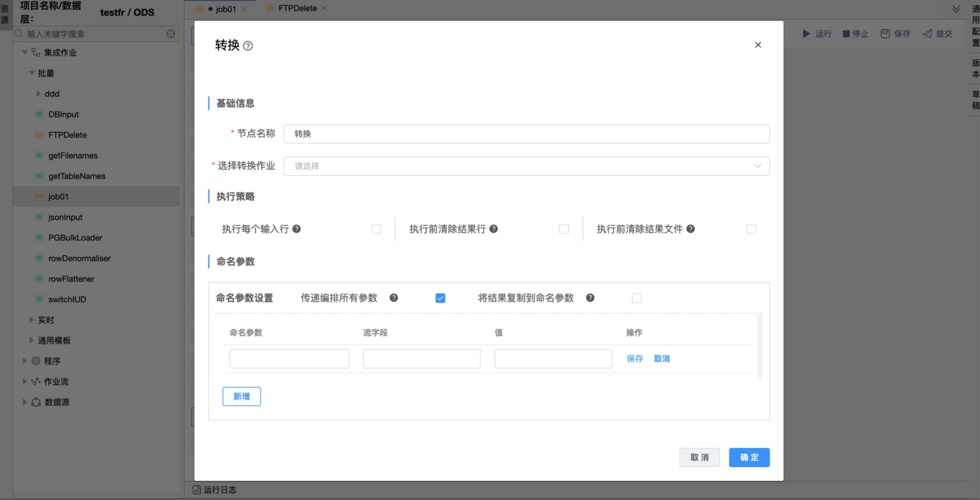
Task: Click help icon next to 执行前清除结果文件
Action: pos(691,229)
